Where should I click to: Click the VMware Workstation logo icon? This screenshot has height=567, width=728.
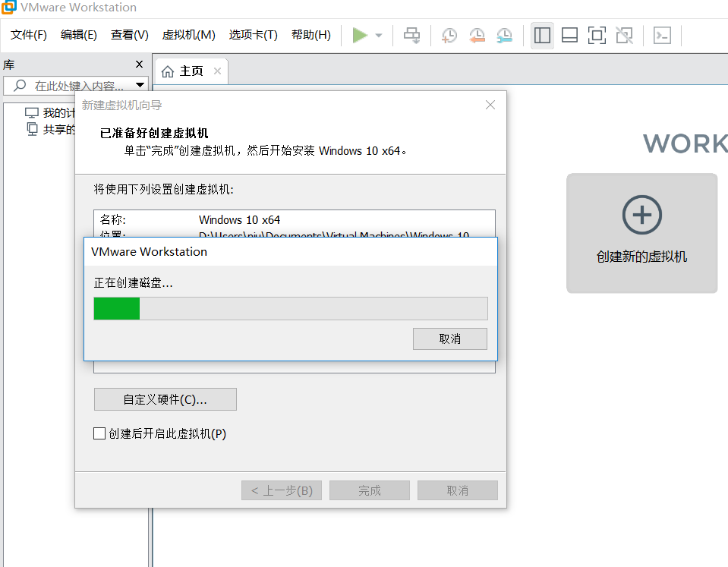pyautogui.click(x=9, y=7)
